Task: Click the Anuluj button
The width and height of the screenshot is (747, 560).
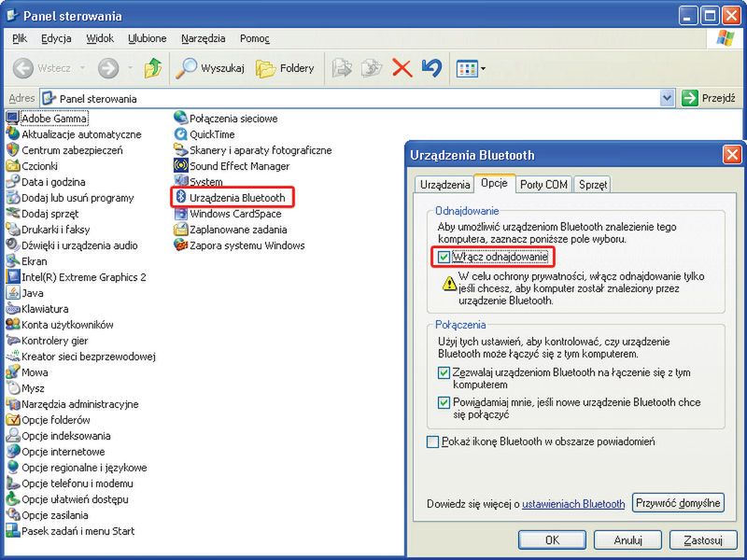Action: [627, 540]
